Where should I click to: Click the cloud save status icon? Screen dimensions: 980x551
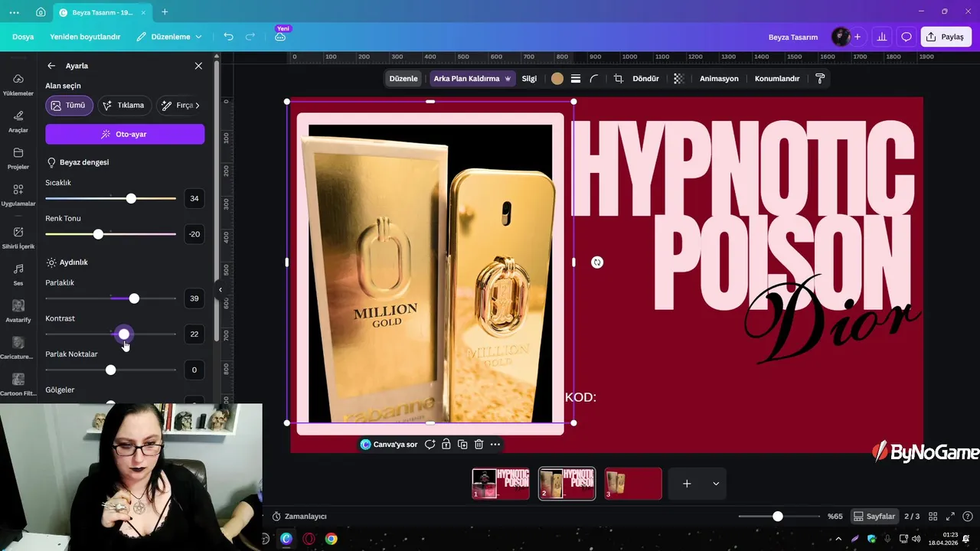[280, 37]
